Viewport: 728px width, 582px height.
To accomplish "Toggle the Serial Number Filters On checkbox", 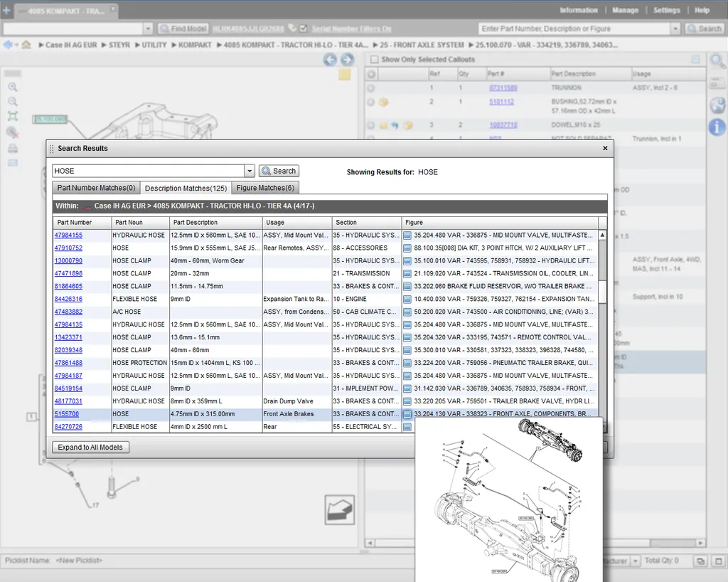I will [304, 28].
